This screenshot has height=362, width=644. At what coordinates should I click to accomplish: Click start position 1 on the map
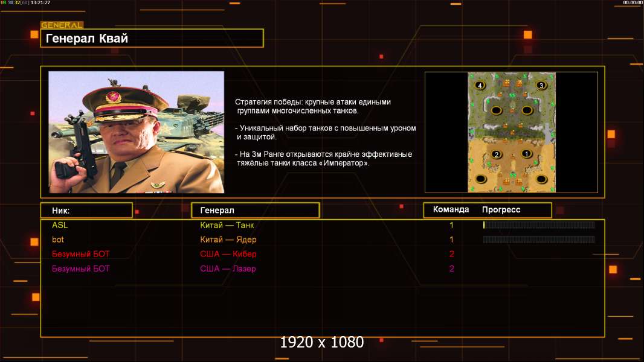coord(527,154)
